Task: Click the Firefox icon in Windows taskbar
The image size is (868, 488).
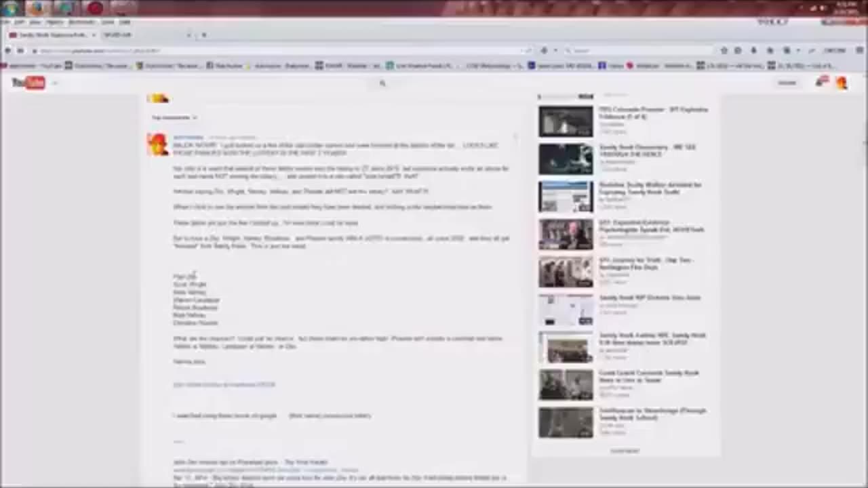Action: click(39, 8)
